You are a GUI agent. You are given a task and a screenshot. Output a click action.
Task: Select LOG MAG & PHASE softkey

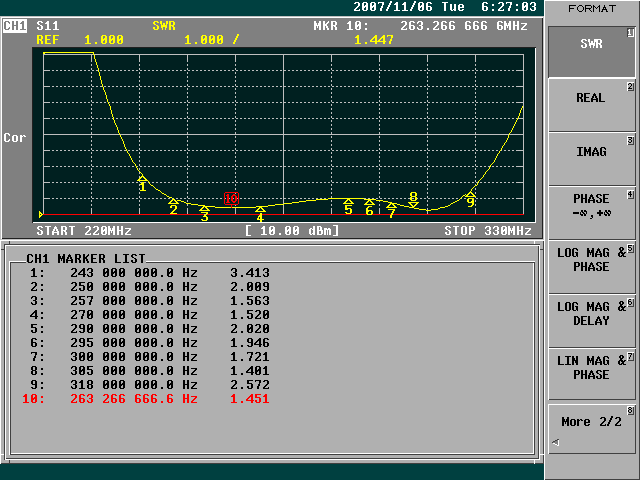click(x=591, y=267)
